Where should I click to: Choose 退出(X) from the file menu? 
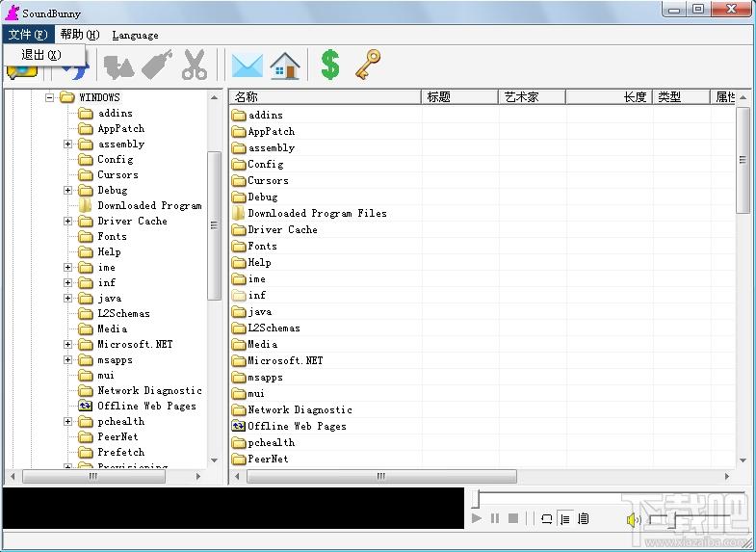[x=44, y=55]
